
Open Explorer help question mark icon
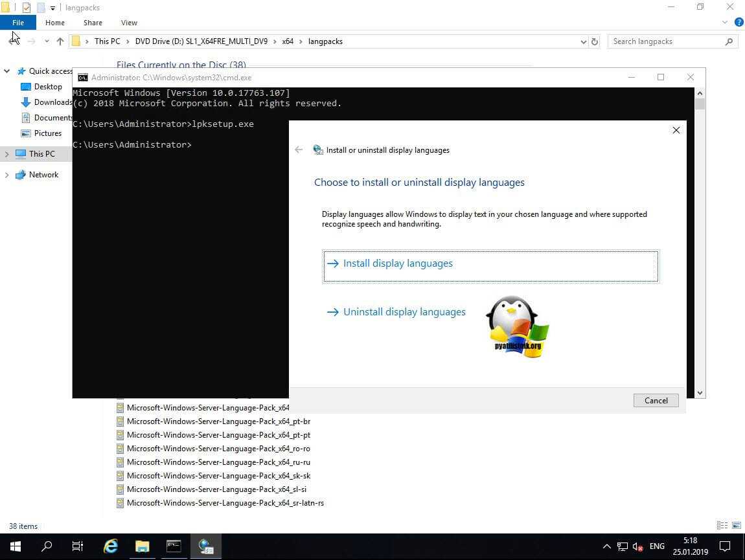pos(739,22)
